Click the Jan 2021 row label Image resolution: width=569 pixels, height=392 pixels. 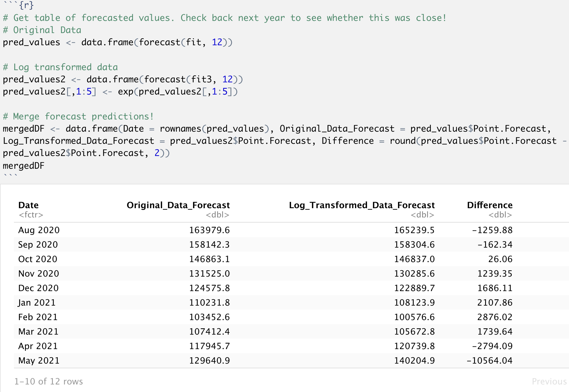click(x=37, y=302)
